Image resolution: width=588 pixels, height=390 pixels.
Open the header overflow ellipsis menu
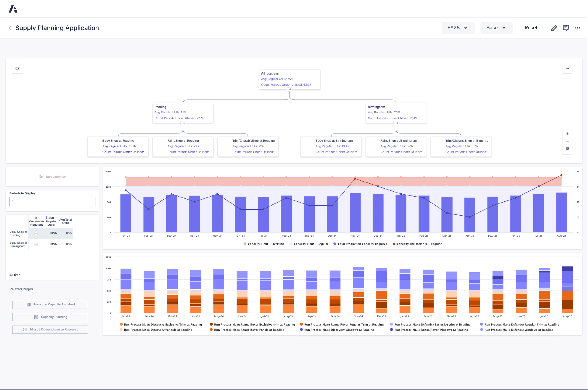tap(578, 28)
